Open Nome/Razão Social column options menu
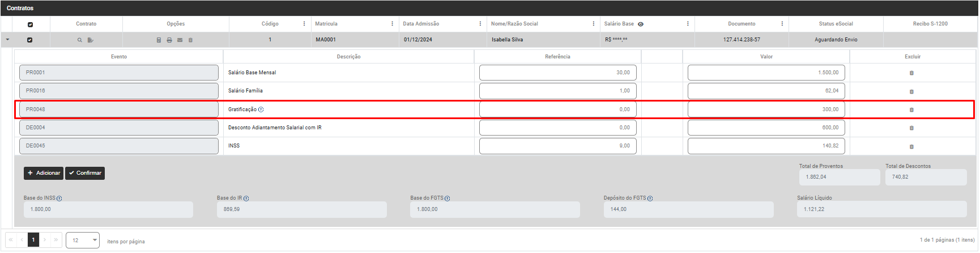The width and height of the screenshot is (980, 253). 594,24
